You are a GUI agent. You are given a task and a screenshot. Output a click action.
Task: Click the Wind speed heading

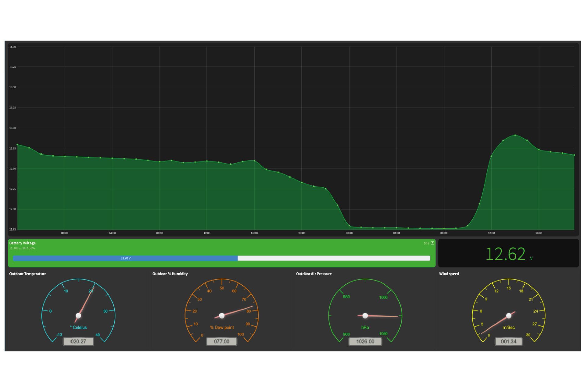[x=449, y=274]
